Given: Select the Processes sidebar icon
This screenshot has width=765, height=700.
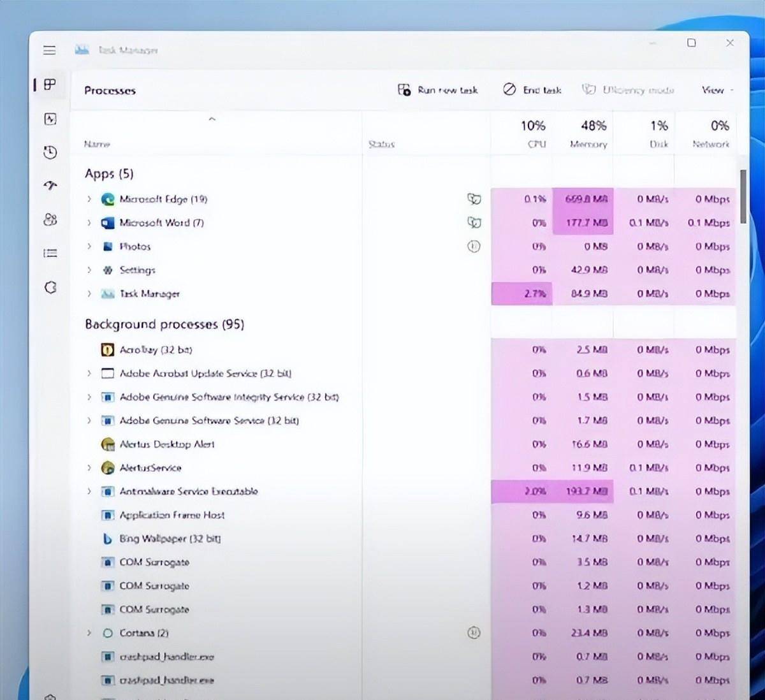Looking at the screenshot, I should 50,84.
